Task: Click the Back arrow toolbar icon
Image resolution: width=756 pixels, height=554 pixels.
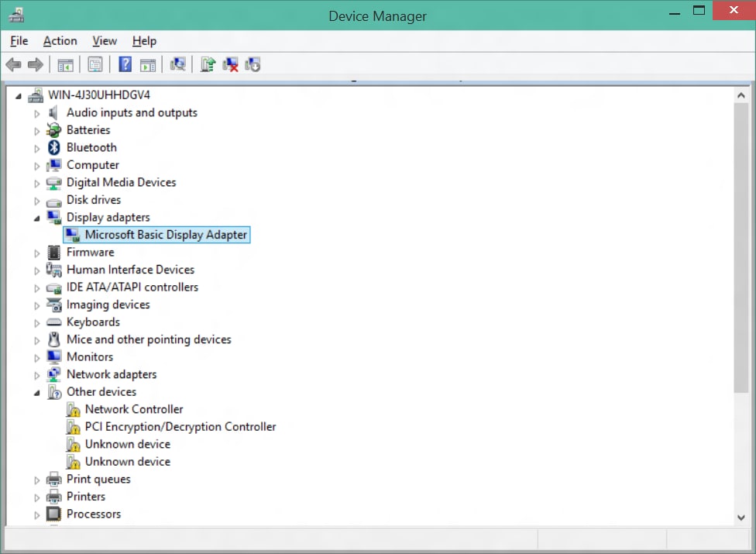Action: [x=13, y=64]
